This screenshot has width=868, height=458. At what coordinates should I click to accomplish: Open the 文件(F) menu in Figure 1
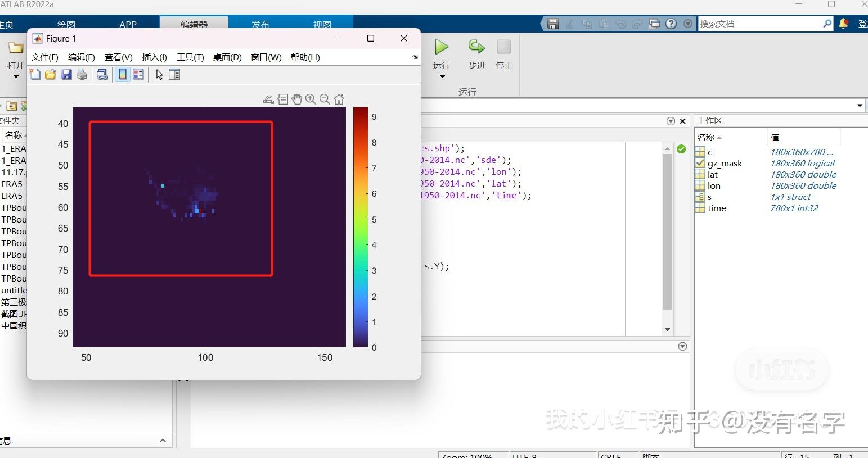point(45,57)
